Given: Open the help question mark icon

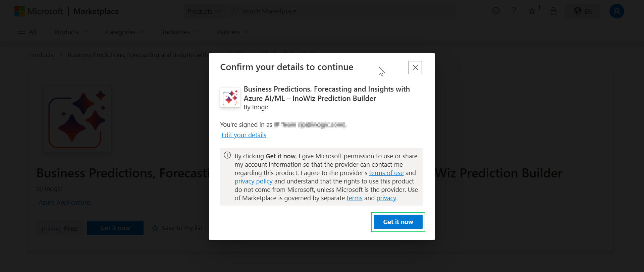Looking at the screenshot, I should (514, 11).
